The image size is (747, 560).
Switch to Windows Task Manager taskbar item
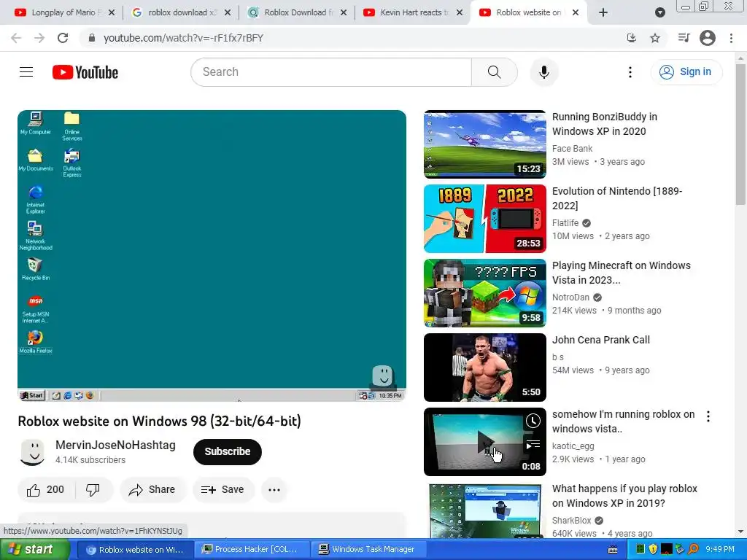368,550
